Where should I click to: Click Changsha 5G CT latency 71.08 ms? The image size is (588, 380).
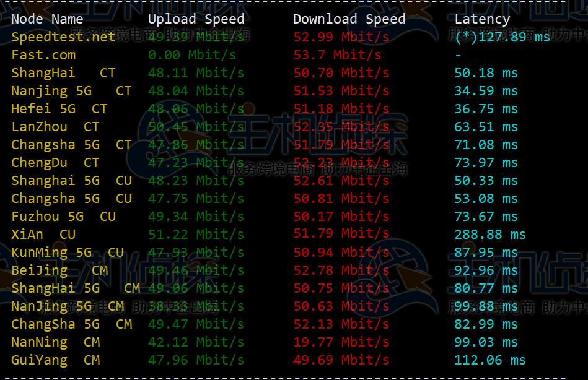pyautogui.click(x=486, y=145)
